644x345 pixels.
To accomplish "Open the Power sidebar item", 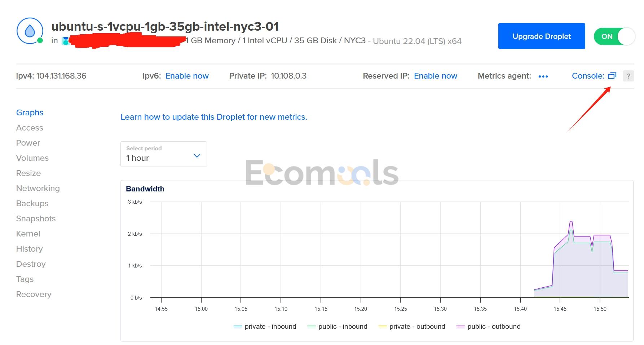I will coord(28,143).
